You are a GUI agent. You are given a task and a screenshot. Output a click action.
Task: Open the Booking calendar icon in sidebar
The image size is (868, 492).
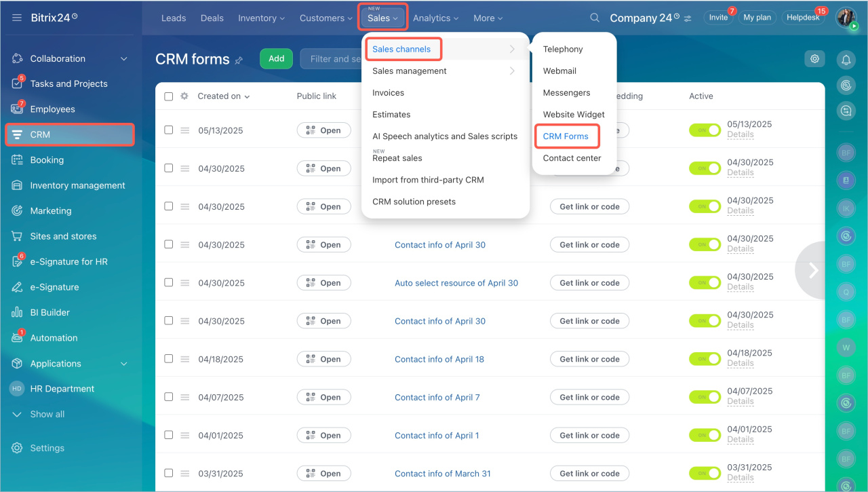(17, 160)
